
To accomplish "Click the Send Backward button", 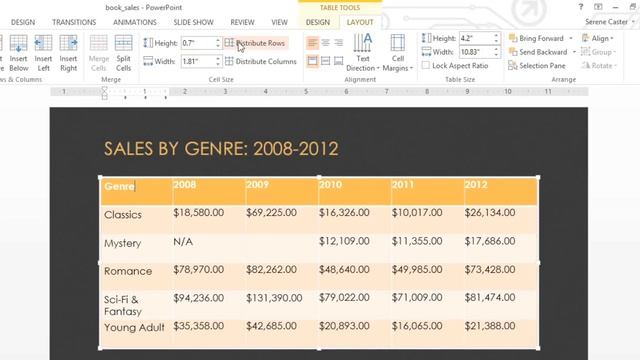I will pyautogui.click(x=538, y=52).
